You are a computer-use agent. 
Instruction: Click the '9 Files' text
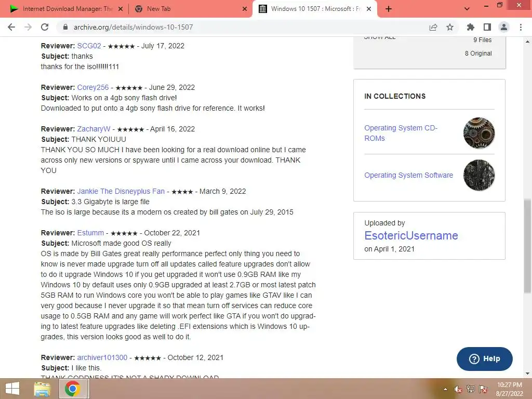pyautogui.click(x=483, y=39)
